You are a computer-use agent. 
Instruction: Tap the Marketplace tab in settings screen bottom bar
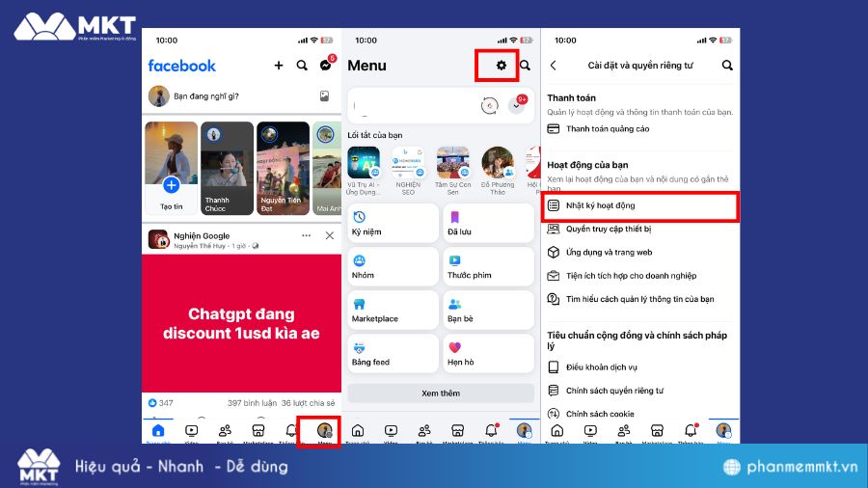(657, 431)
